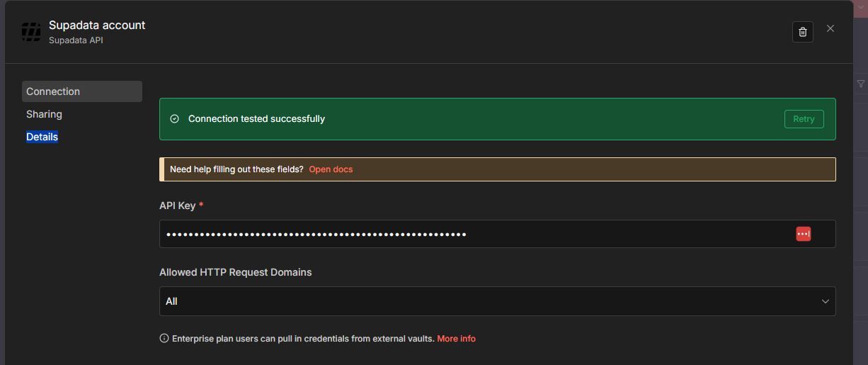Click the dropdown chevron beside All

click(x=825, y=301)
